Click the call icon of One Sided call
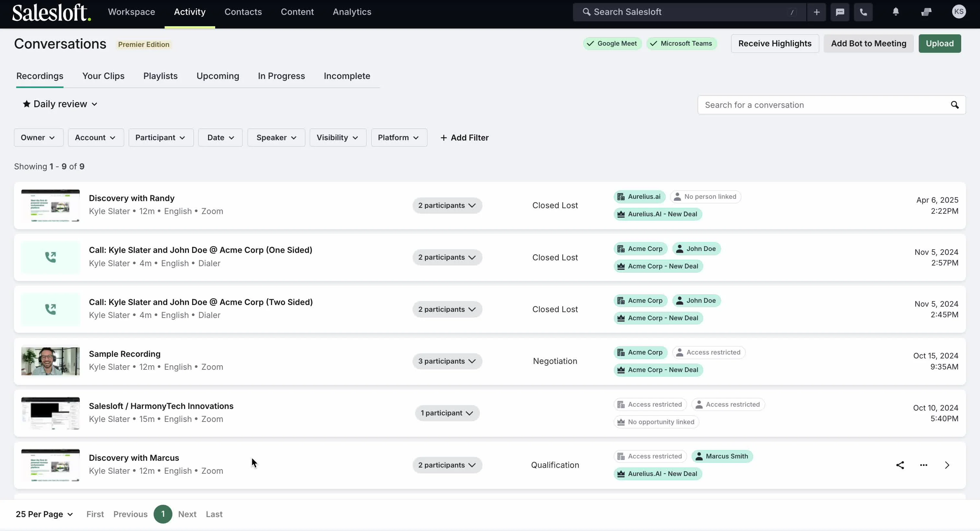The height and width of the screenshot is (531, 980). tap(51, 257)
